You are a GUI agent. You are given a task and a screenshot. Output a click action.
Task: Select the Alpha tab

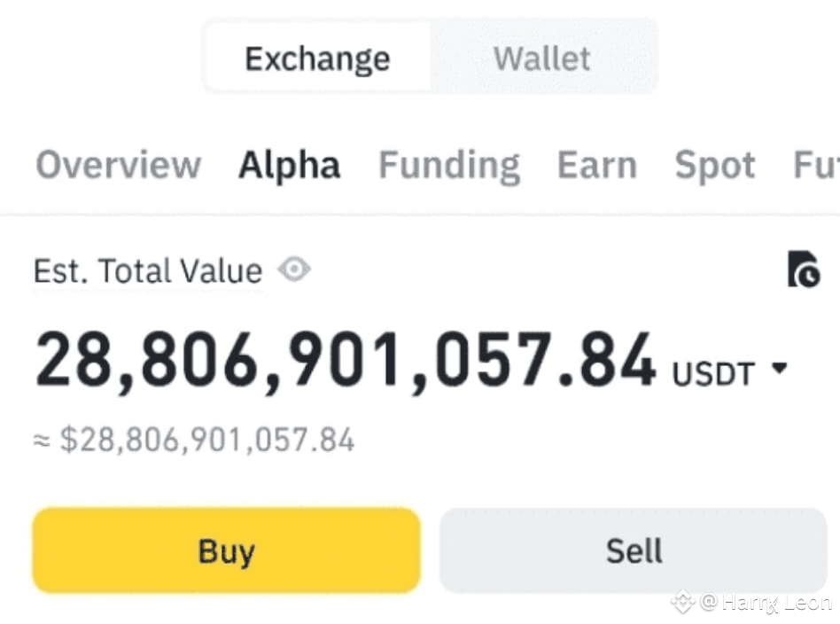[289, 166]
